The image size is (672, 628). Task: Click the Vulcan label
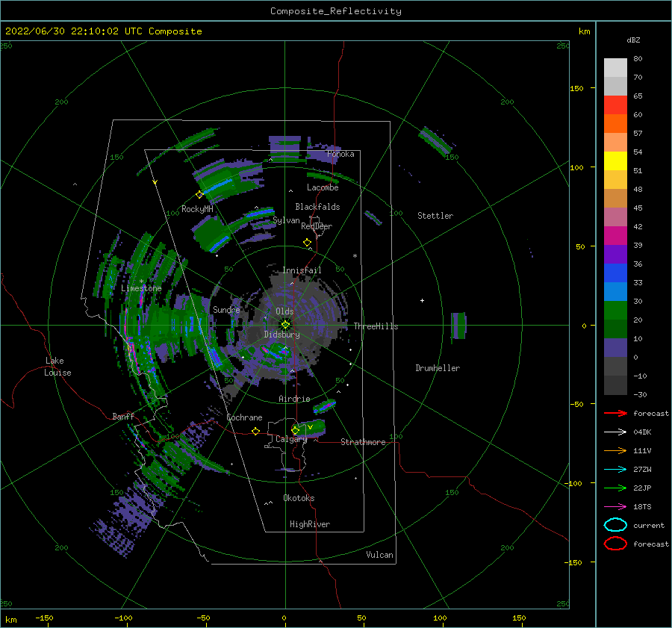(x=379, y=555)
